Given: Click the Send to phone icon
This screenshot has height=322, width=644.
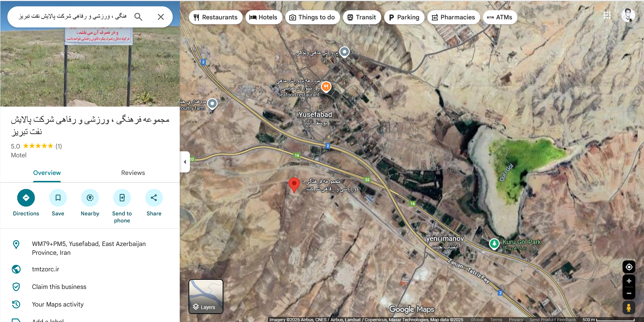Looking at the screenshot, I should point(122,198).
